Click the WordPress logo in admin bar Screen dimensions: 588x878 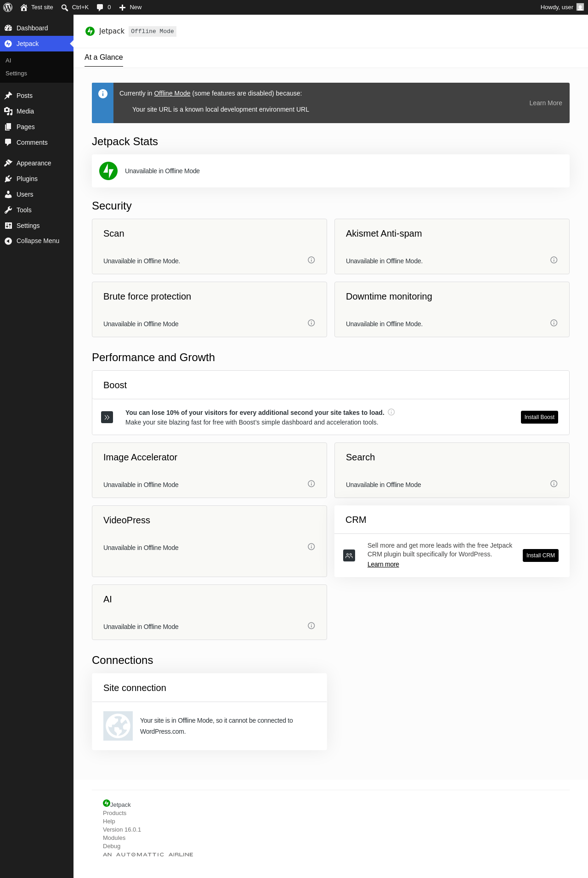coord(8,7)
